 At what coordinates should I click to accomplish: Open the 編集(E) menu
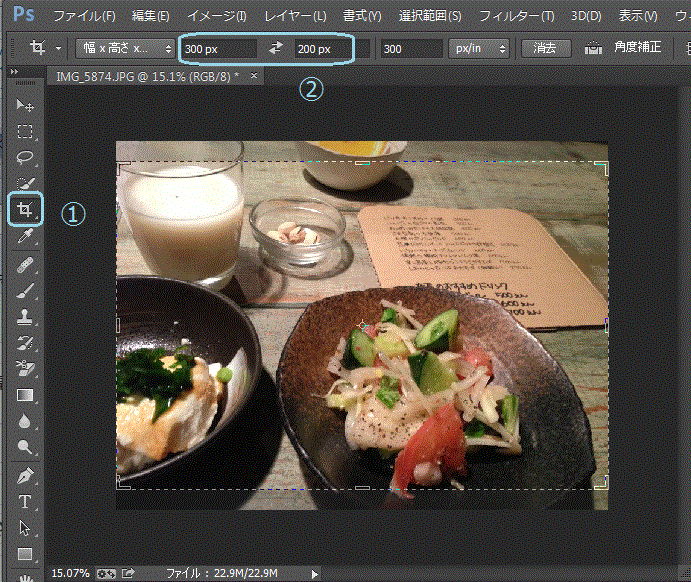(x=150, y=16)
